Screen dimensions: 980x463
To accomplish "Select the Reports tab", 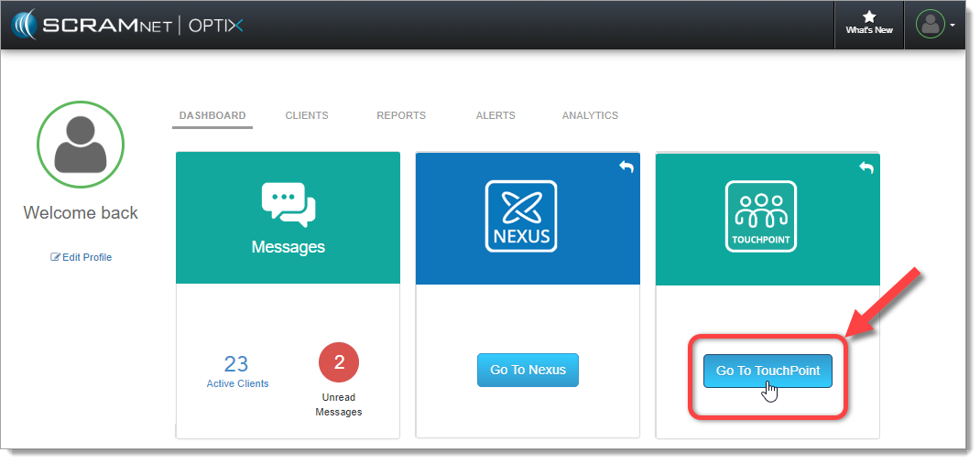I will [401, 115].
